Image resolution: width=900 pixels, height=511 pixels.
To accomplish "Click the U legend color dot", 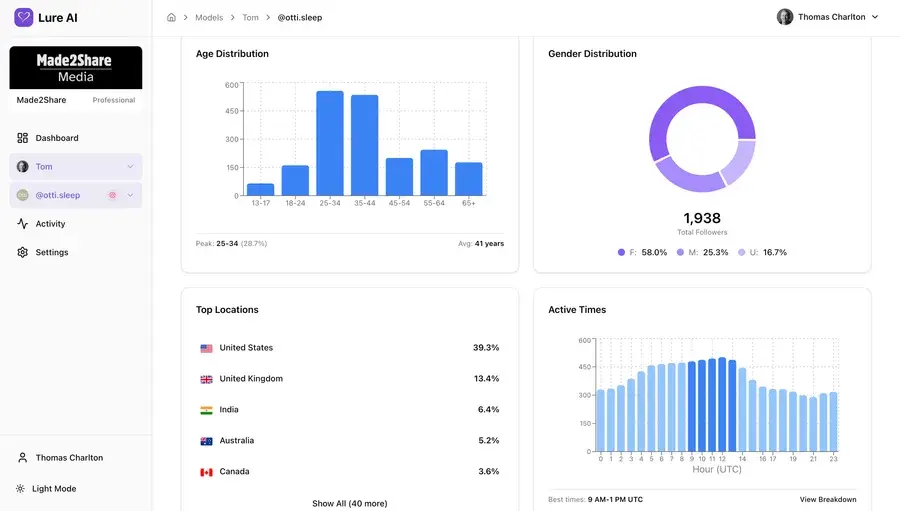I will 742,252.
